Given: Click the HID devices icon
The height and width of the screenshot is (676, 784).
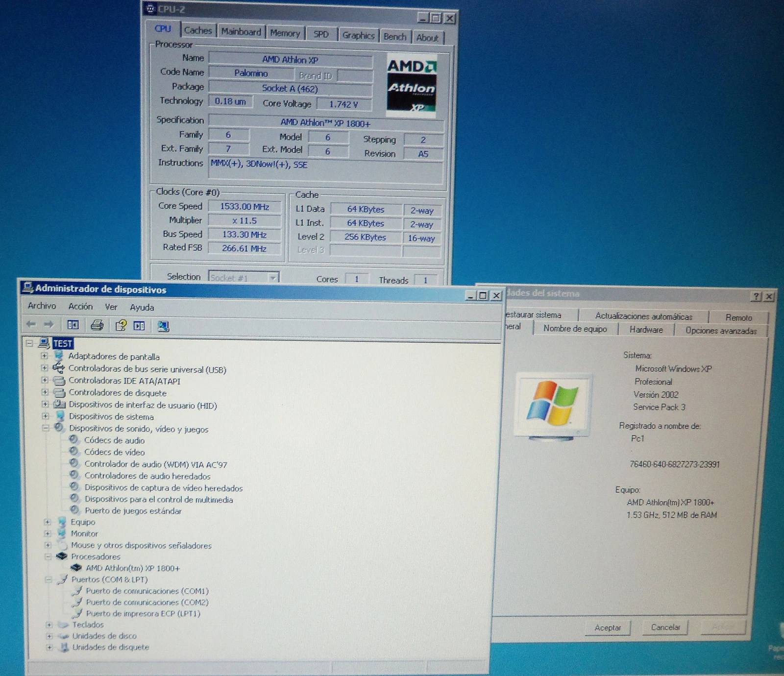Looking at the screenshot, I should click(x=60, y=404).
